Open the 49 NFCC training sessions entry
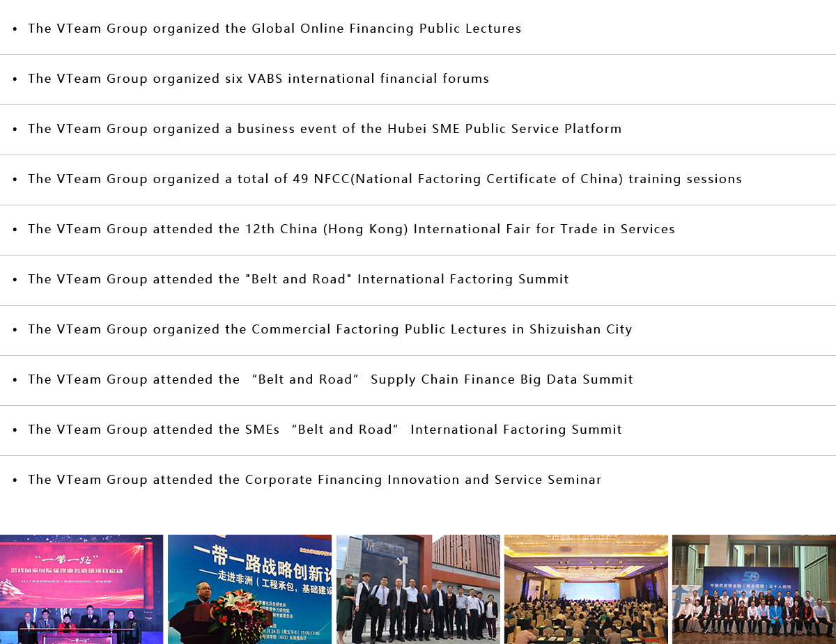836x644 pixels. coord(385,179)
